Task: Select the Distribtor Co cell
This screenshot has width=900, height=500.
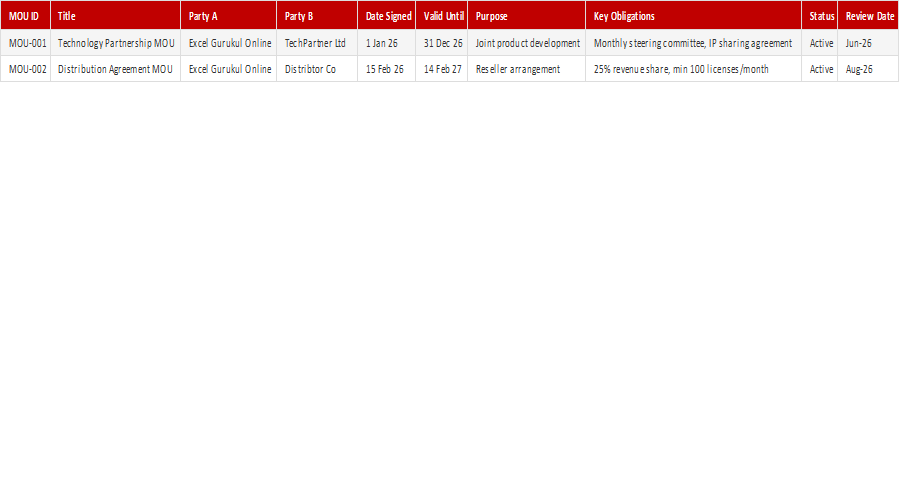Action: pos(317,69)
